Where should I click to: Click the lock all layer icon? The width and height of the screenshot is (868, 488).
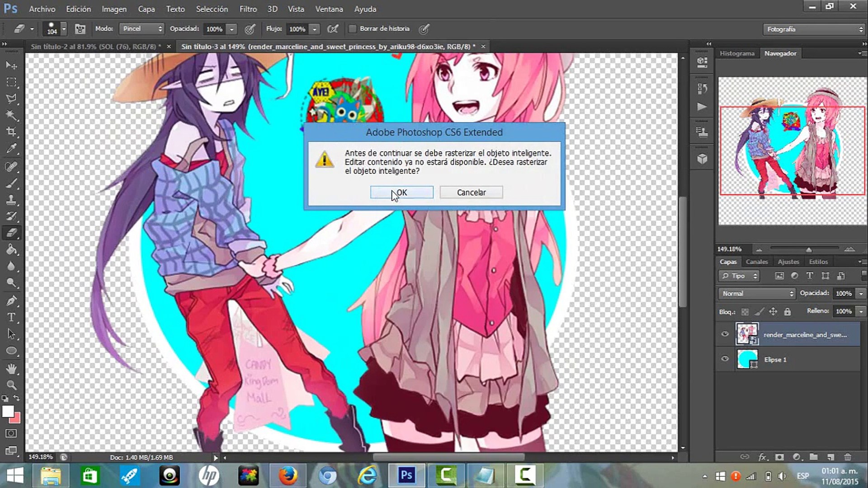[x=788, y=311]
